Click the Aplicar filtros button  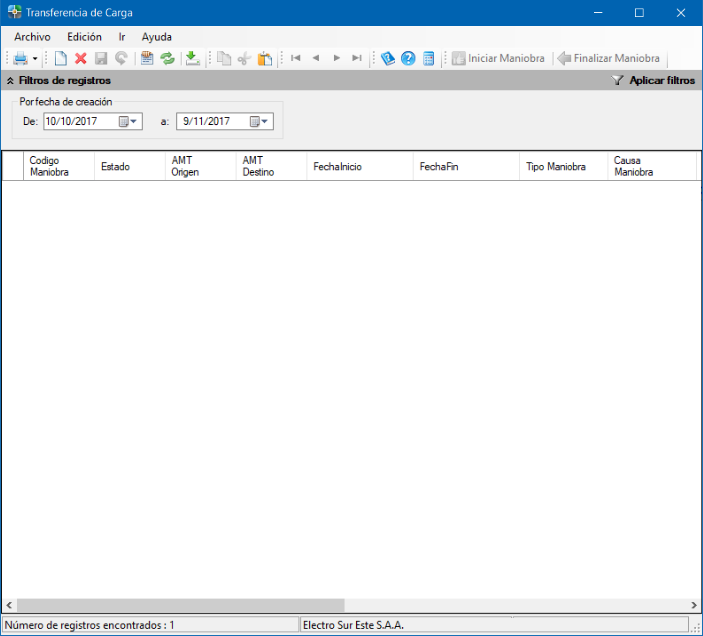(x=654, y=80)
